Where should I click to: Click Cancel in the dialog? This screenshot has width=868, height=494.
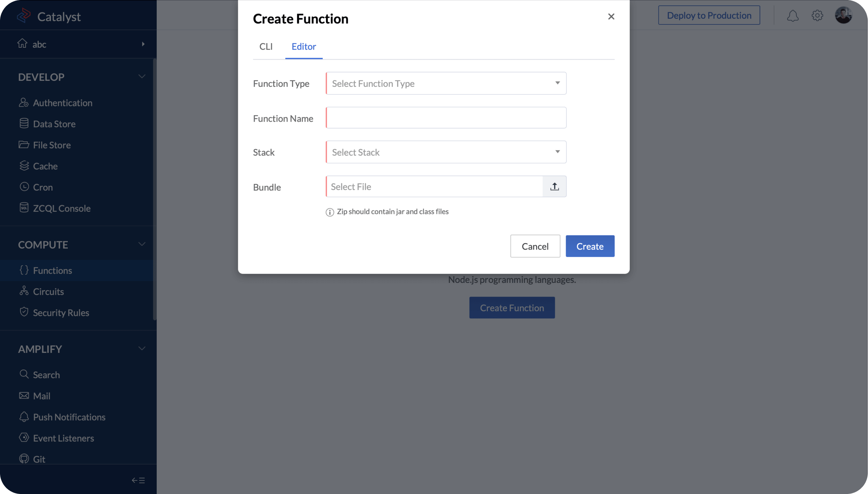pos(535,246)
